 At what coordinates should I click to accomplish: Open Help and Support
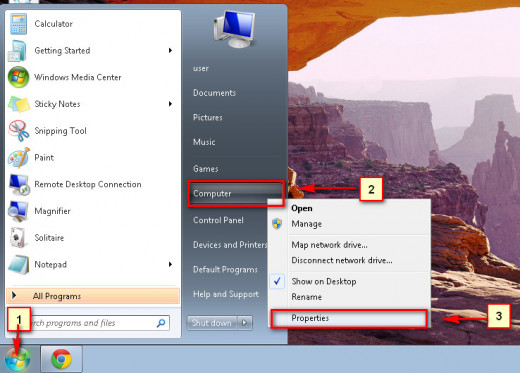(x=226, y=294)
